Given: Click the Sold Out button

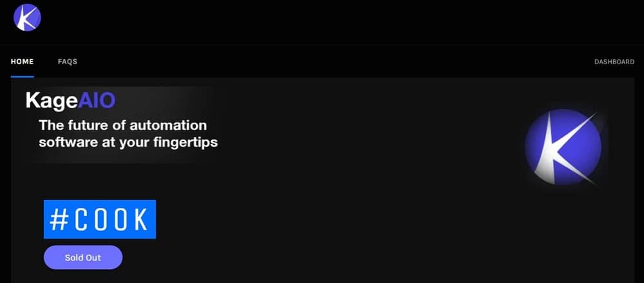Looking at the screenshot, I should coord(83,257).
